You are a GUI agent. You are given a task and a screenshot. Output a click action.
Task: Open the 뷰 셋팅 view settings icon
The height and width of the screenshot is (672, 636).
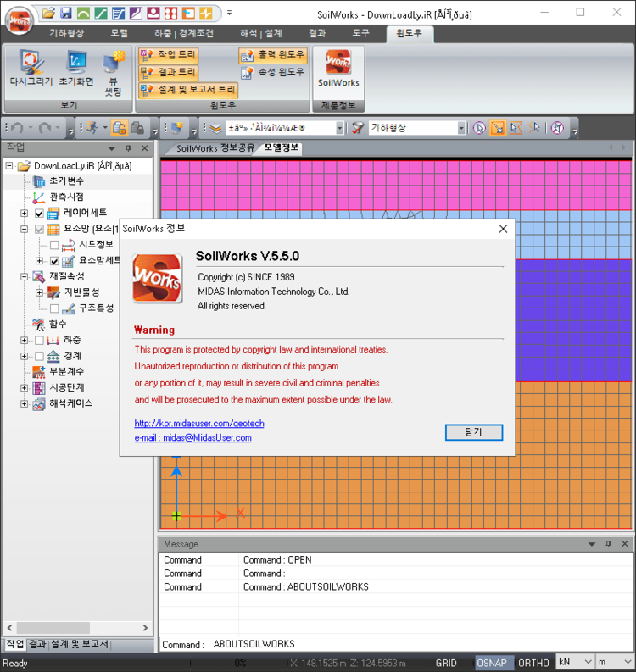coord(113,64)
